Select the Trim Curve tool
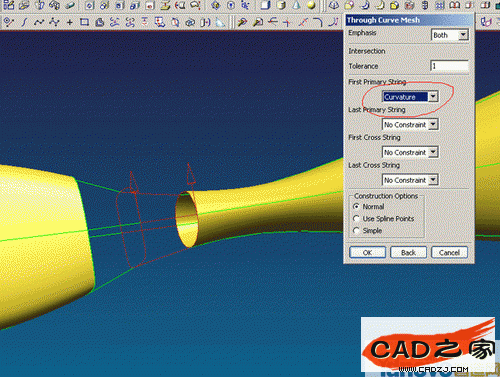Screen dimensions: 500x377 click(272, 22)
